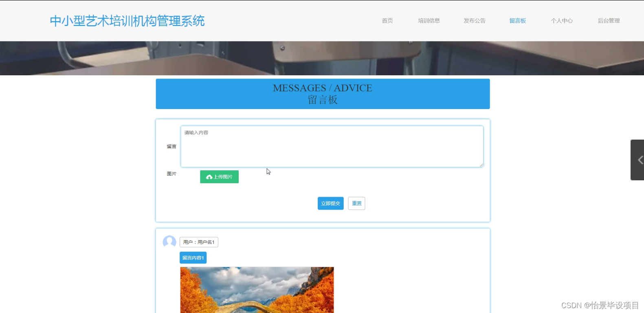Go to the 首页 nav item

click(387, 21)
